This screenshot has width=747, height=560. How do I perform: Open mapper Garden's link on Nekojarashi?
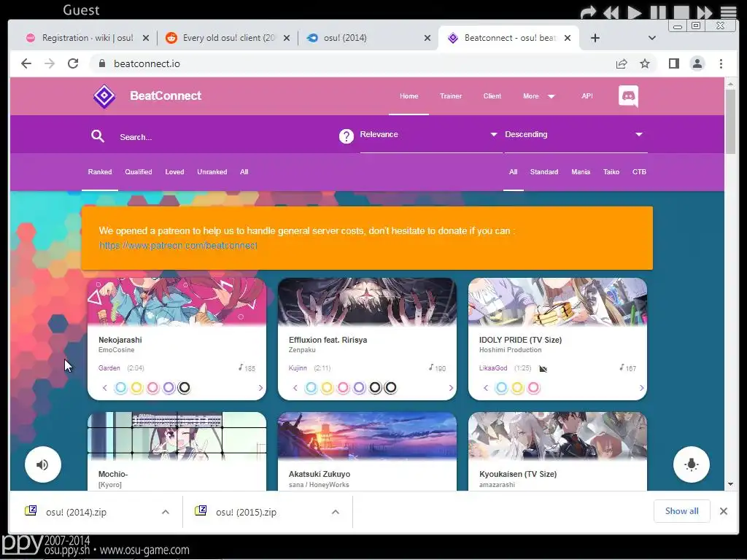(x=109, y=368)
